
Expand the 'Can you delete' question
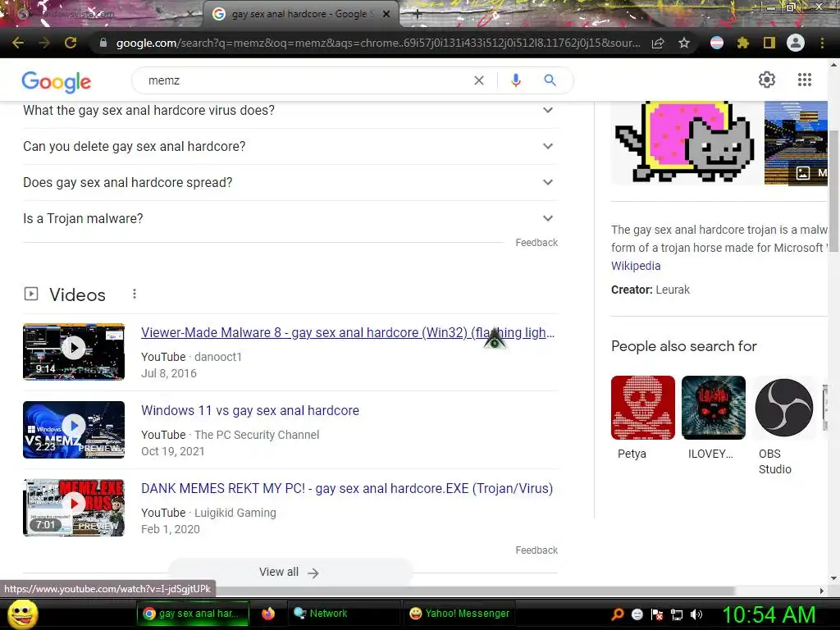point(290,146)
